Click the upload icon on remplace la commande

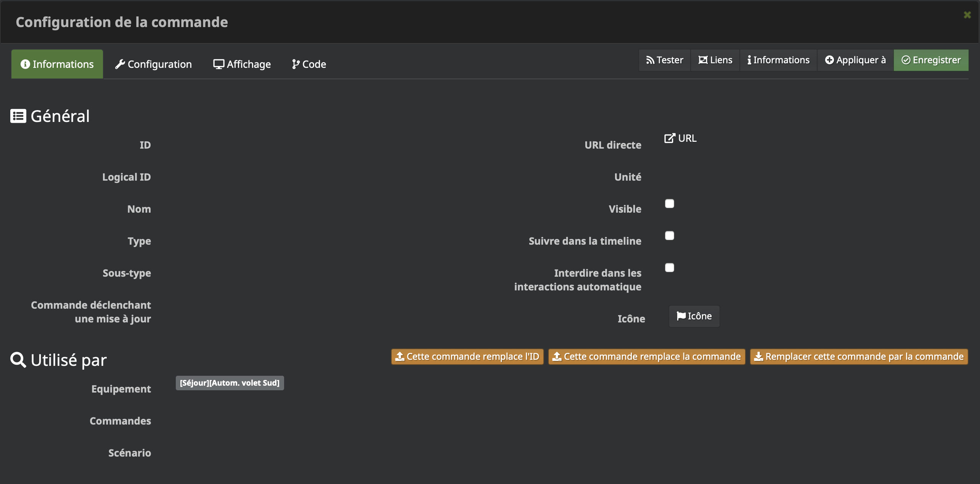tap(557, 357)
